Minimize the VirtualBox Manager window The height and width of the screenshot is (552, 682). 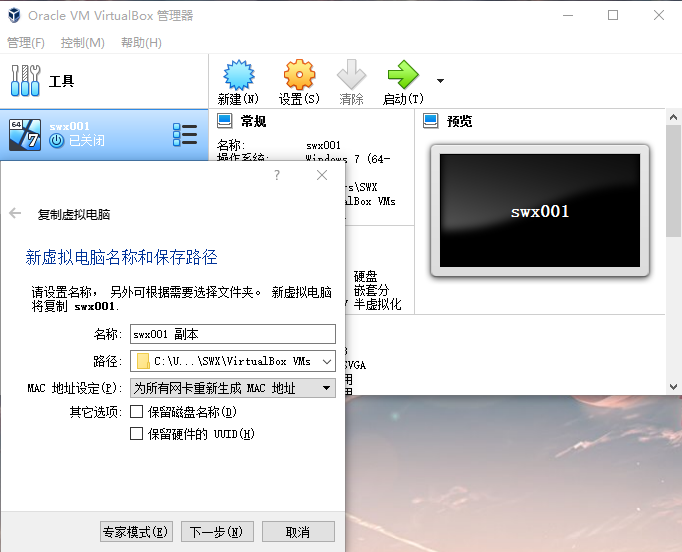568,15
